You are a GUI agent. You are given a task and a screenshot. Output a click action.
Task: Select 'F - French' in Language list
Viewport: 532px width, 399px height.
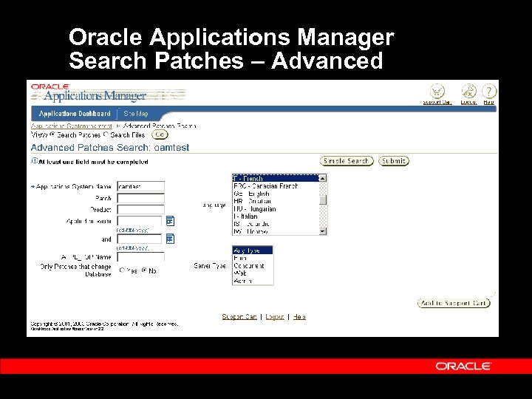click(x=276, y=178)
